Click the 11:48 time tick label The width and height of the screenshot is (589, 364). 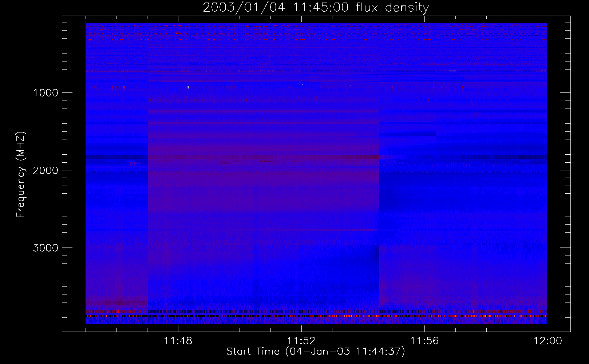(x=178, y=341)
